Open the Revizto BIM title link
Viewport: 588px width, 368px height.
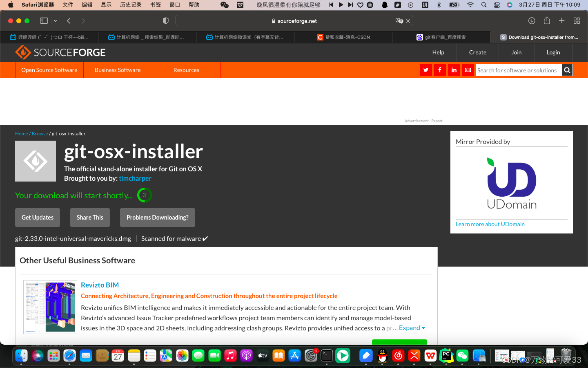100,285
